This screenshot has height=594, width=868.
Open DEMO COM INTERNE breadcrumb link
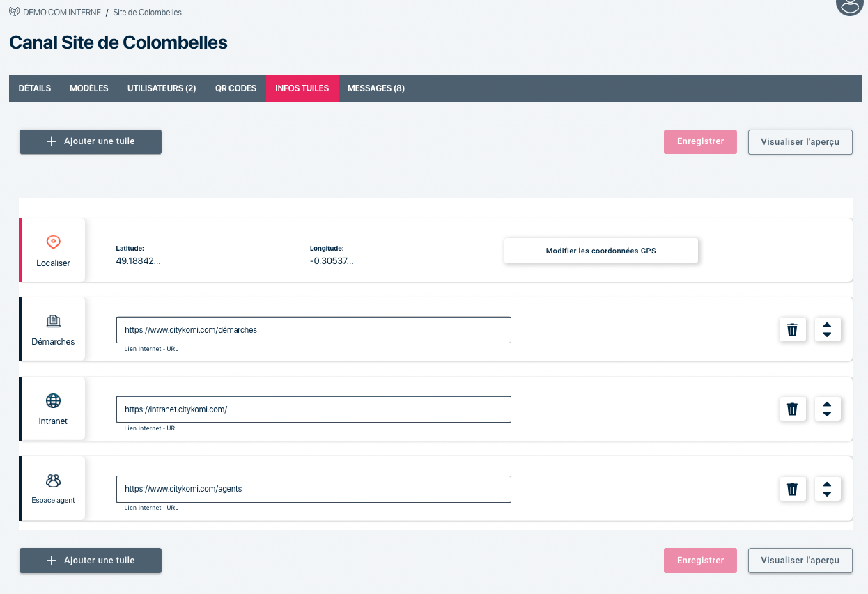click(x=61, y=13)
